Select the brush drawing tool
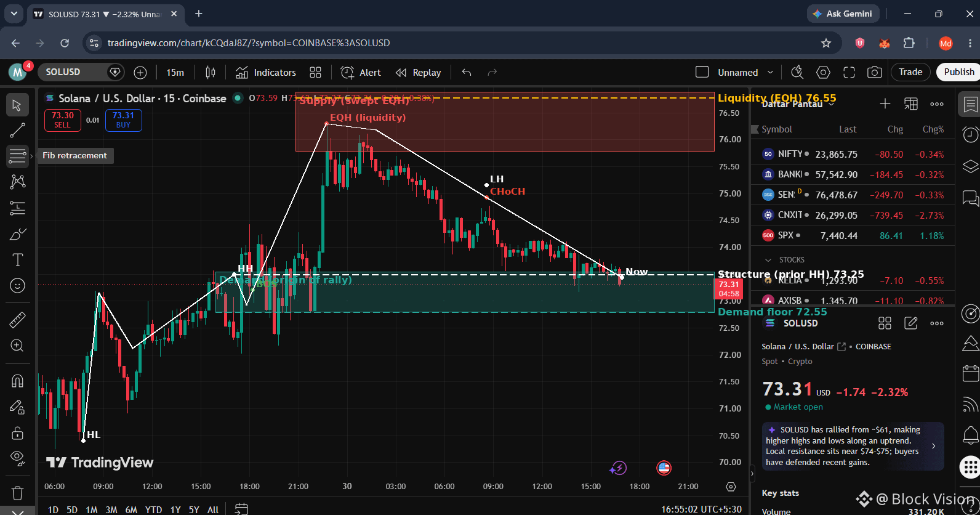Screen dimensions: 980x515 (17, 235)
